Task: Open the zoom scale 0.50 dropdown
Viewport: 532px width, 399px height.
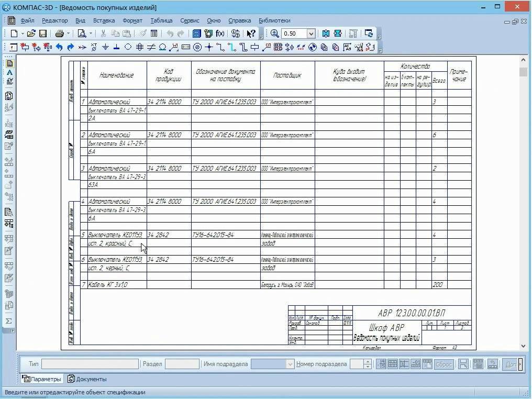Action: tap(311, 34)
